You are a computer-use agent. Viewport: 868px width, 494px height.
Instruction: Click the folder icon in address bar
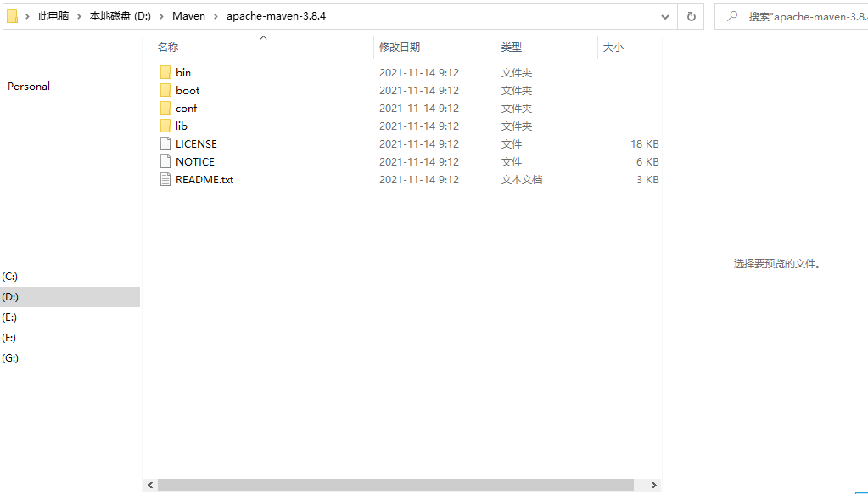point(12,17)
